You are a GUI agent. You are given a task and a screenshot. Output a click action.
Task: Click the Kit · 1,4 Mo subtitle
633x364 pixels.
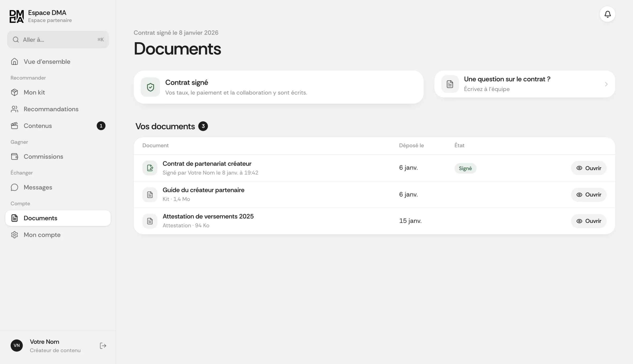pyautogui.click(x=176, y=199)
